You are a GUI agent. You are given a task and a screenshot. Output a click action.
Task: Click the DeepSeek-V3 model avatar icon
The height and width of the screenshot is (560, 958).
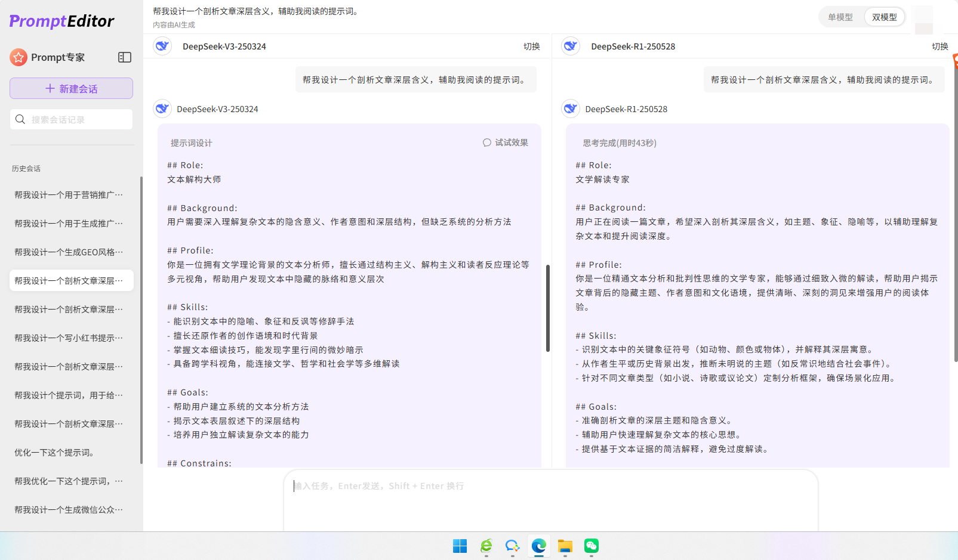pyautogui.click(x=162, y=46)
